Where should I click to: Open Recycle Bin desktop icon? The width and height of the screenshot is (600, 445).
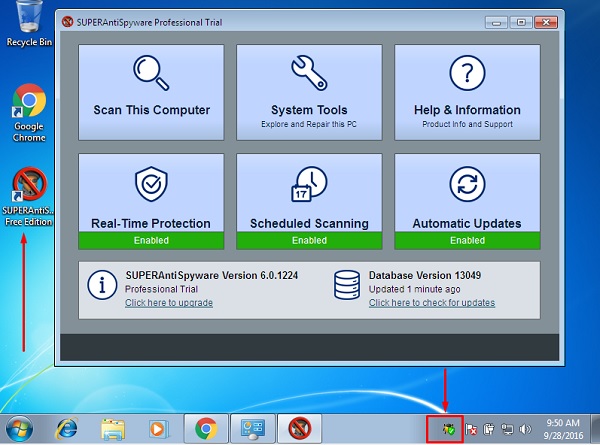tap(29, 24)
